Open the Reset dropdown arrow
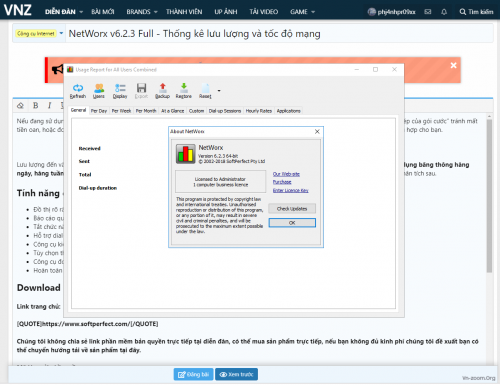500x385 pixels. (219, 90)
